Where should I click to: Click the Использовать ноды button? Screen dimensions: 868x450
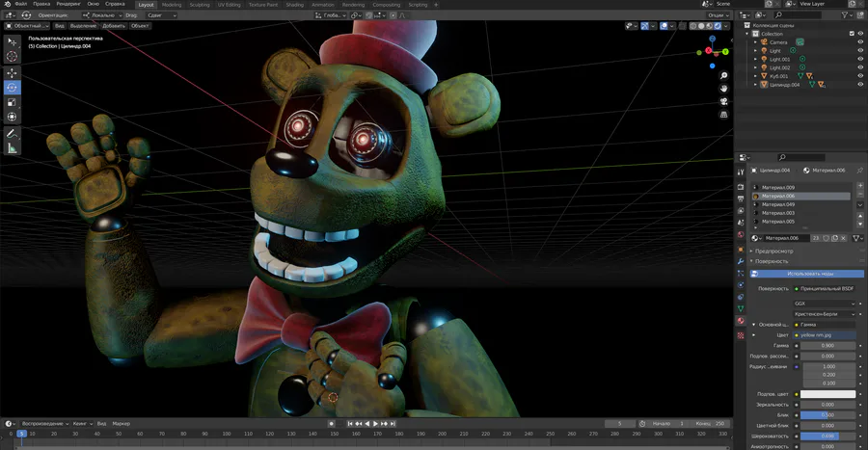(807, 274)
